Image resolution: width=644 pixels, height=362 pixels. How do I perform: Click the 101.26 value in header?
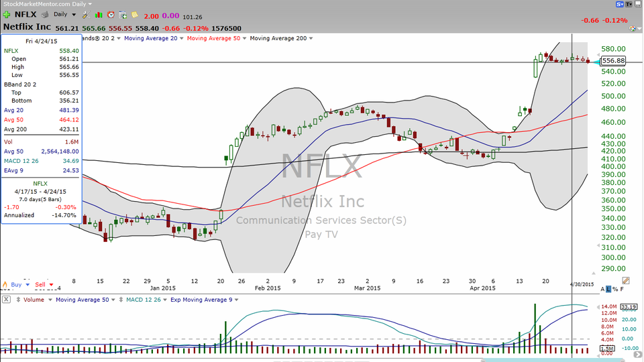[193, 17]
